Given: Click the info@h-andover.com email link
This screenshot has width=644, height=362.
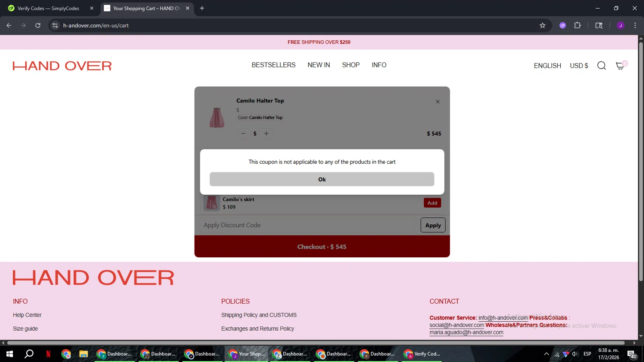Looking at the screenshot, I should click(503, 318).
